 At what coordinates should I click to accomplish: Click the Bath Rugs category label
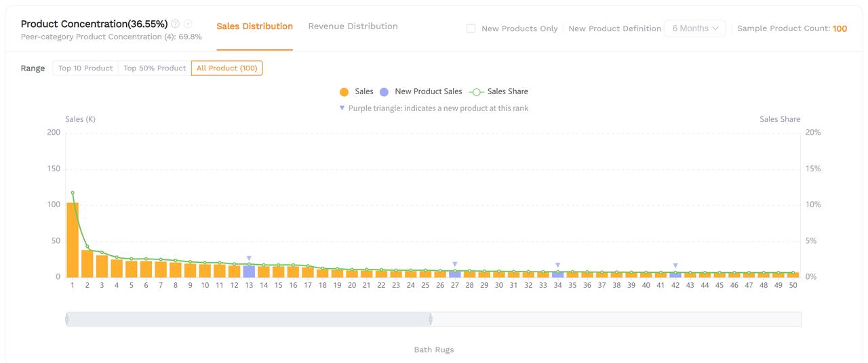coord(434,350)
